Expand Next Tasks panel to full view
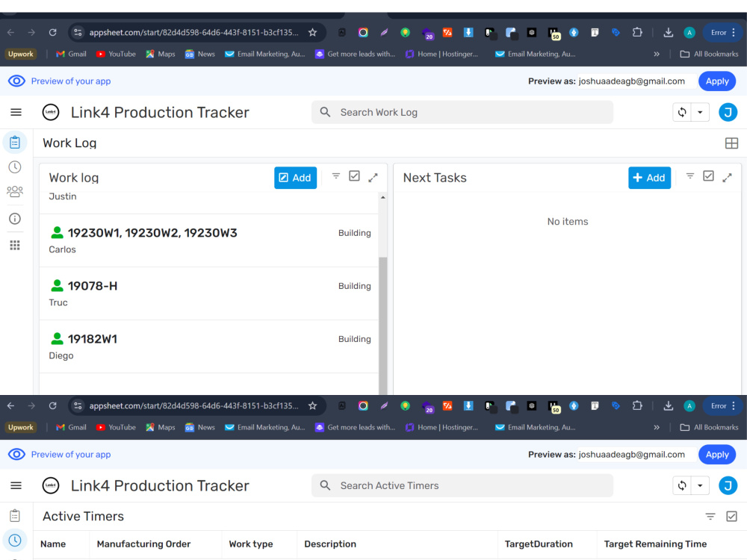This screenshot has width=747, height=560. [x=727, y=178]
